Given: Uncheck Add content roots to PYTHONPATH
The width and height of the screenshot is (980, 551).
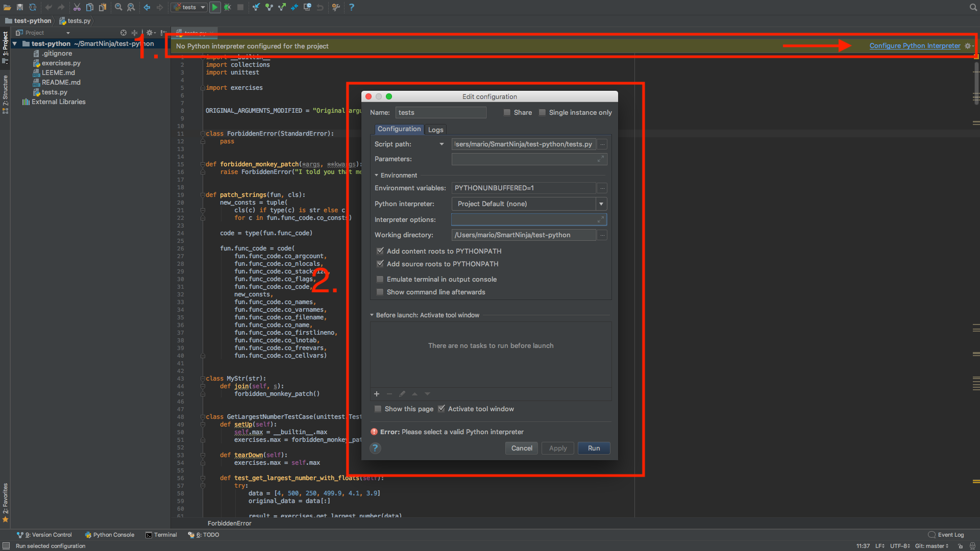Looking at the screenshot, I should pyautogui.click(x=380, y=251).
